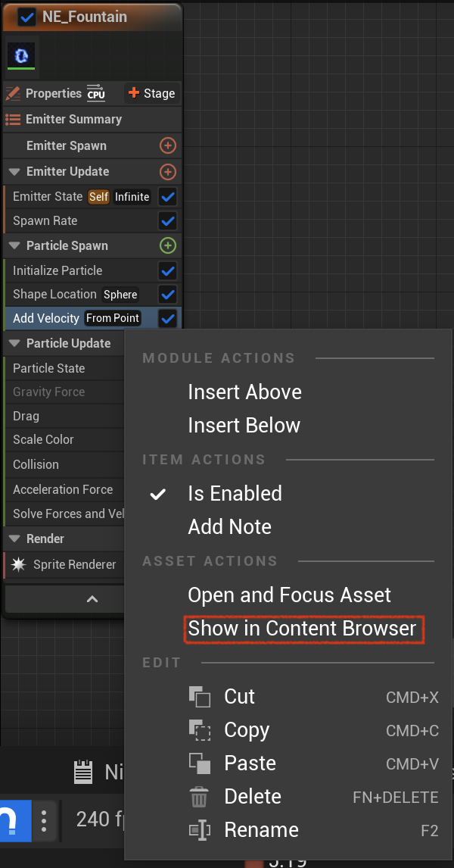The height and width of the screenshot is (868, 454).
Task: Collapse the Emitter Update section
Action: coord(14,172)
